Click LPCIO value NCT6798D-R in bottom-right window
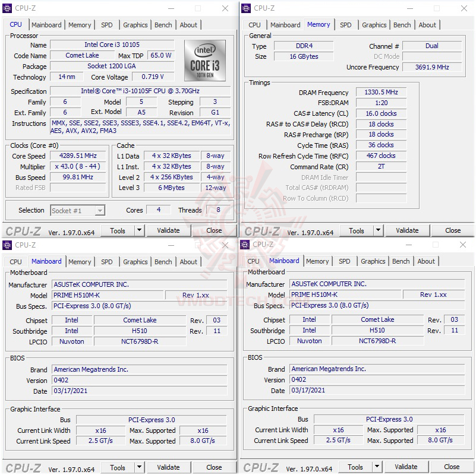The width and height of the screenshot is (476, 475). tap(377, 341)
